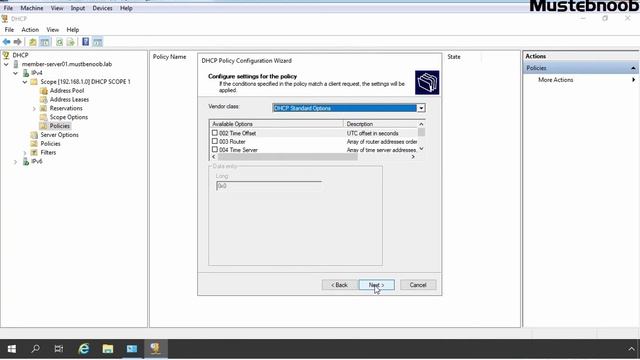Click Next in the policy wizard
Viewport: 640px width, 360px height.
point(377,285)
